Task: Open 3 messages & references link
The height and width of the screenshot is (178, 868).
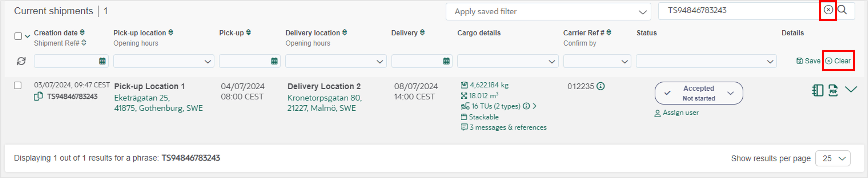Action: point(504,127)
